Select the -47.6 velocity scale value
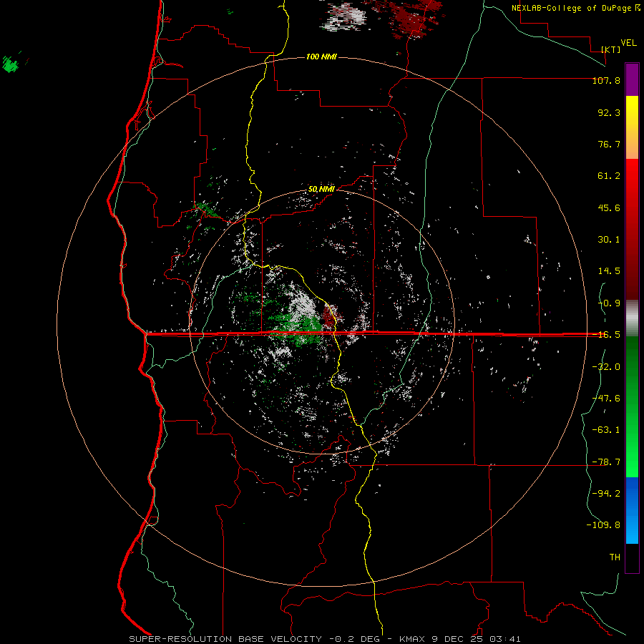Image resolution: width=644 pixels, height=644 pixels. [x=606, y=399]
